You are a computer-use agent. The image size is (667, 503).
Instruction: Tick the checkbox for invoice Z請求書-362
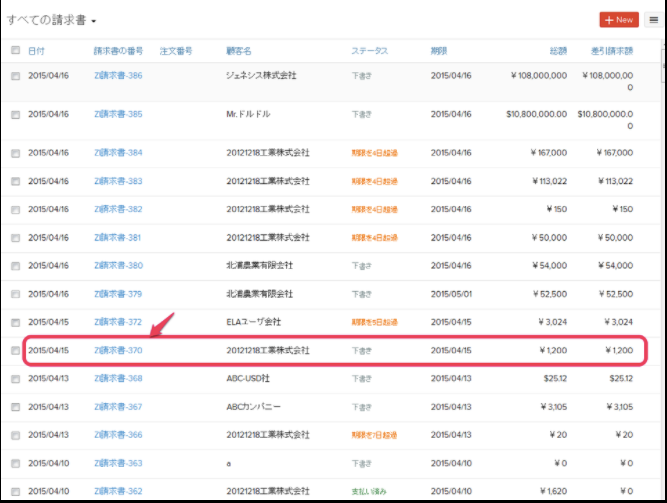tap(15, 491)
